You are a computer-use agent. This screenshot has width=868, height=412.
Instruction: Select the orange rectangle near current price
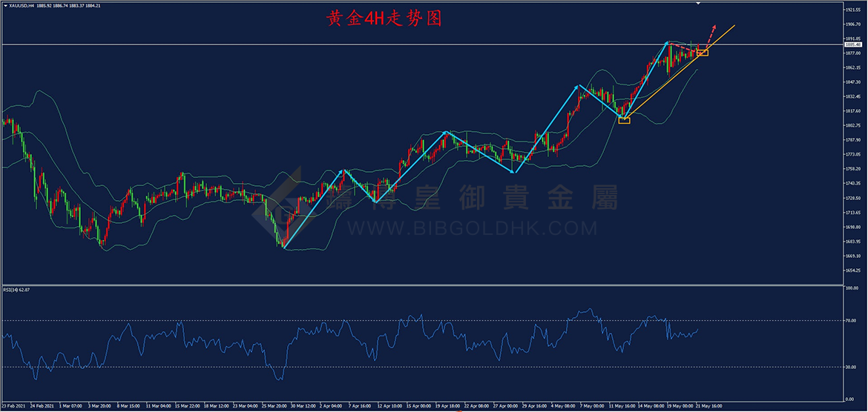[x=702, y=53]
